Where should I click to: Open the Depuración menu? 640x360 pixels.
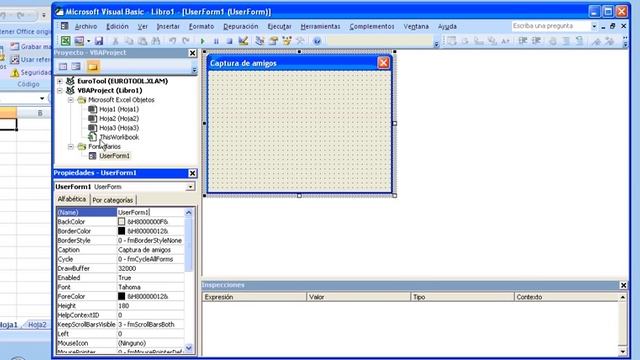coord(241,27)
